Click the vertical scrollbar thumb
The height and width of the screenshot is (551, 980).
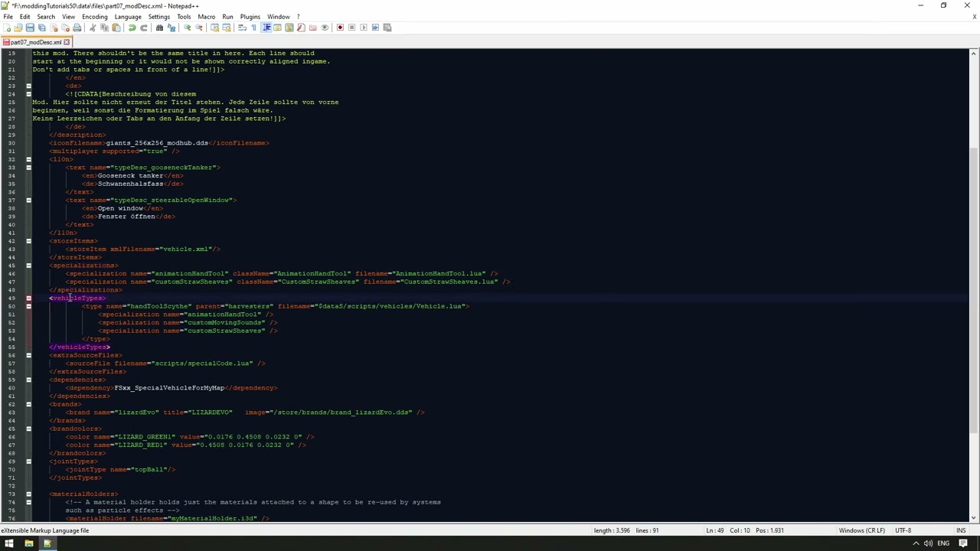(x=973, y=291)
